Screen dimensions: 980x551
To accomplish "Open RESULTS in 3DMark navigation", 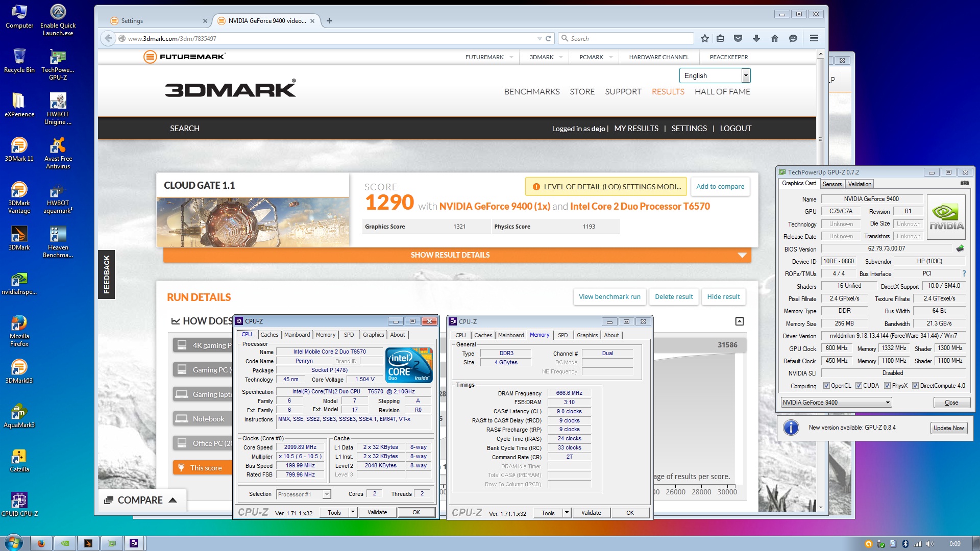I will (x=668, y=92).
